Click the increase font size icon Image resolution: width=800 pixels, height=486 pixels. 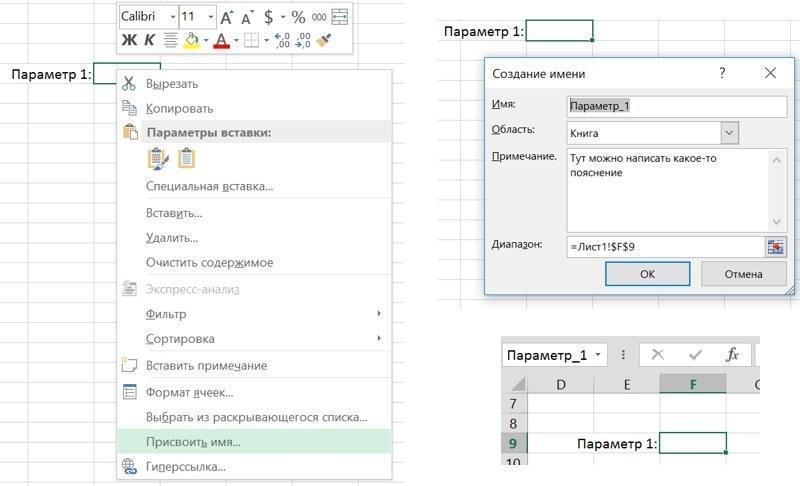pos(228,17)
